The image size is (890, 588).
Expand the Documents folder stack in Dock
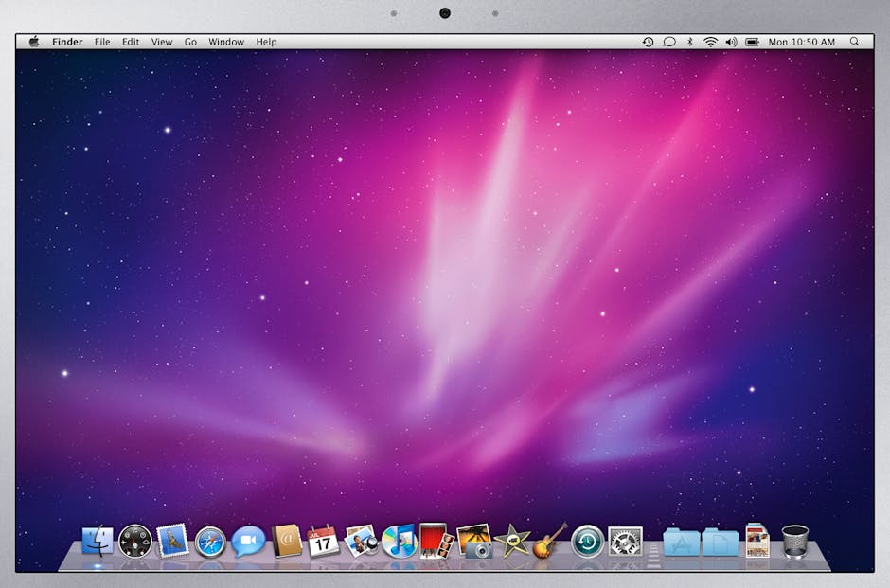(720, 542)
